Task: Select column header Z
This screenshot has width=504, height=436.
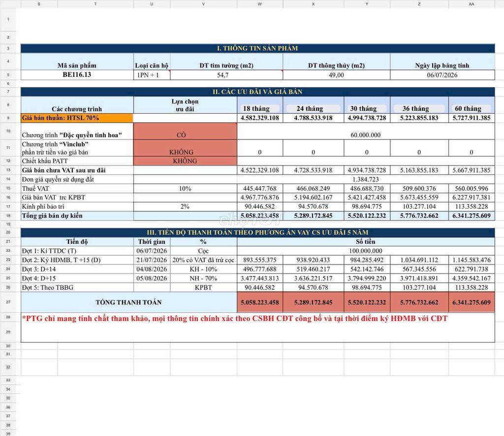Action: pyautogui.click(x=419, y=4)
